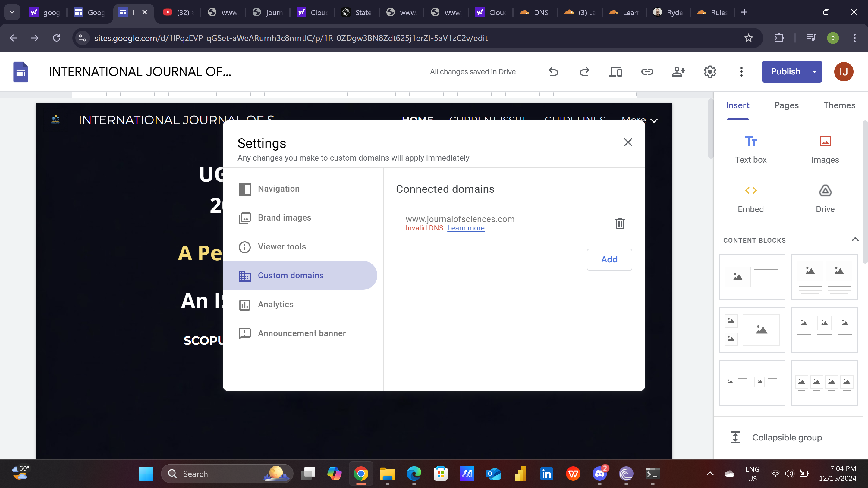868x488 pixels.
Task: Click the Add domain button
Action: pyautogui.click(x=609, y=259)
